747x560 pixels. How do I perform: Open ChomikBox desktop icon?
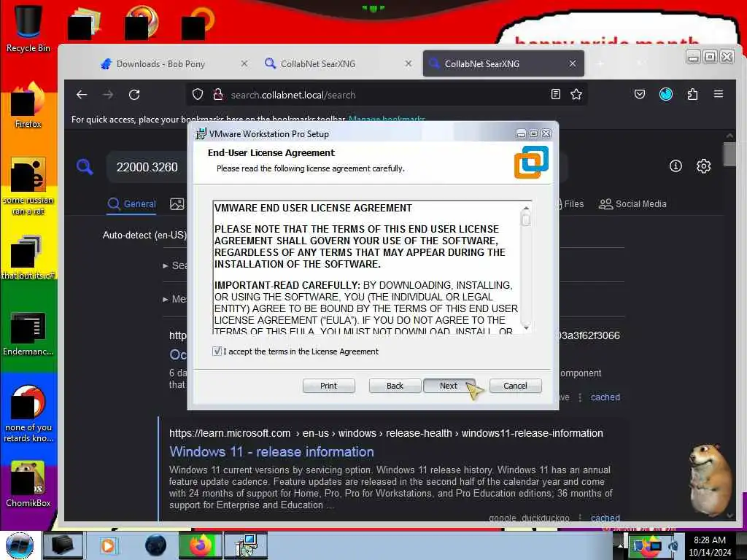pyautogui.click(x=28, y=484)
